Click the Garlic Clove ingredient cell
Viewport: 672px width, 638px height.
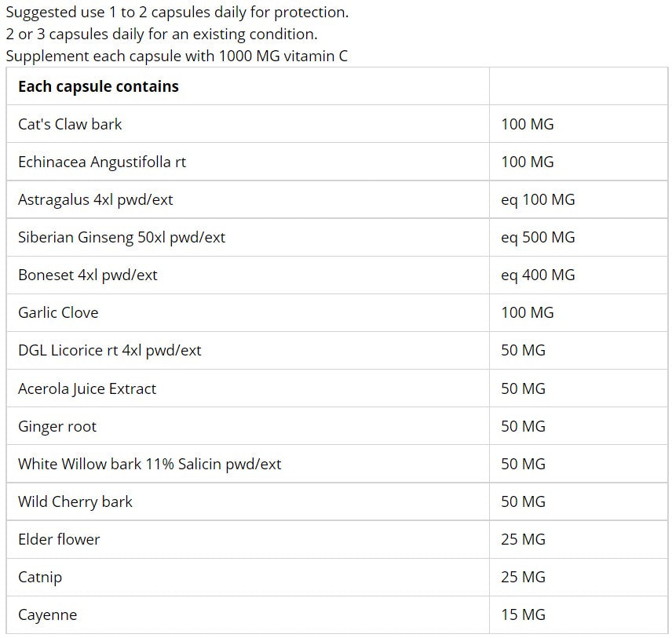point(58,312)
